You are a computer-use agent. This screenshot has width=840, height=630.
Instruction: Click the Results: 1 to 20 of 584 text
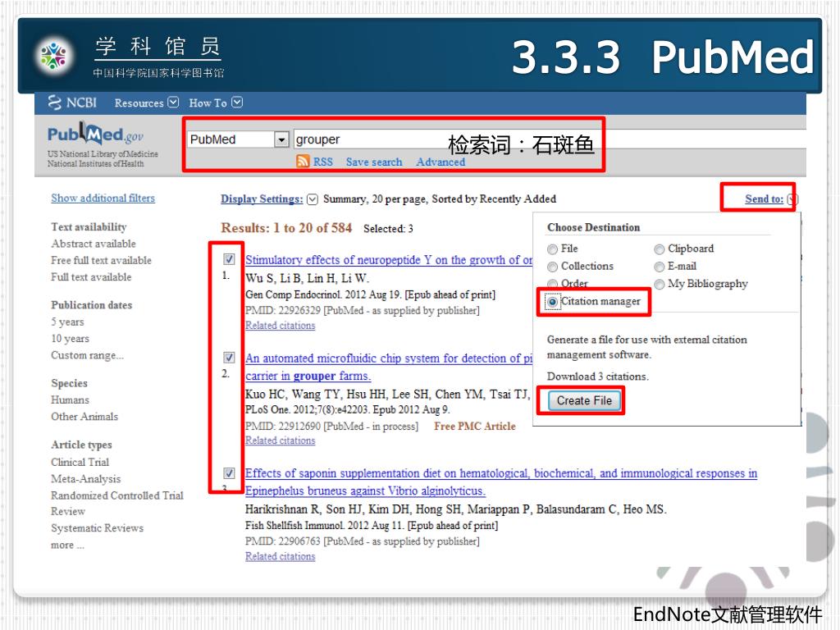click(x=286, y=228)
